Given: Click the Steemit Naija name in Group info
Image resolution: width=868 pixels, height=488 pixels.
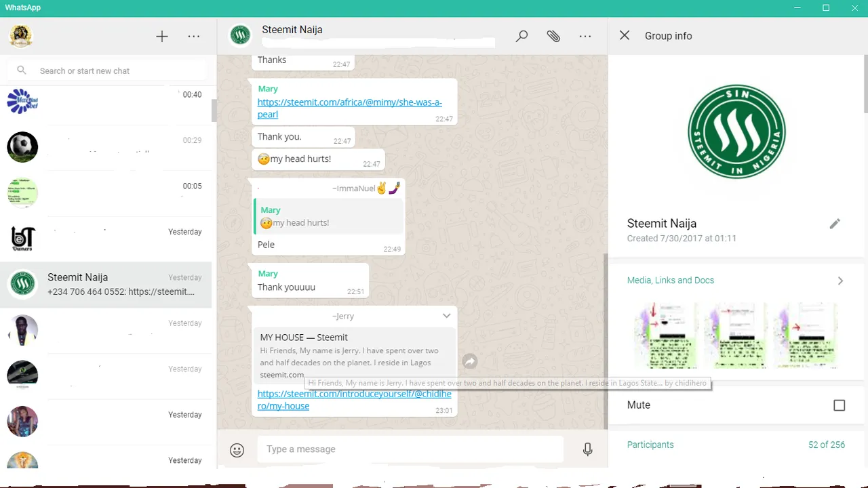Looking at the screenshot, I should point(662,224).
